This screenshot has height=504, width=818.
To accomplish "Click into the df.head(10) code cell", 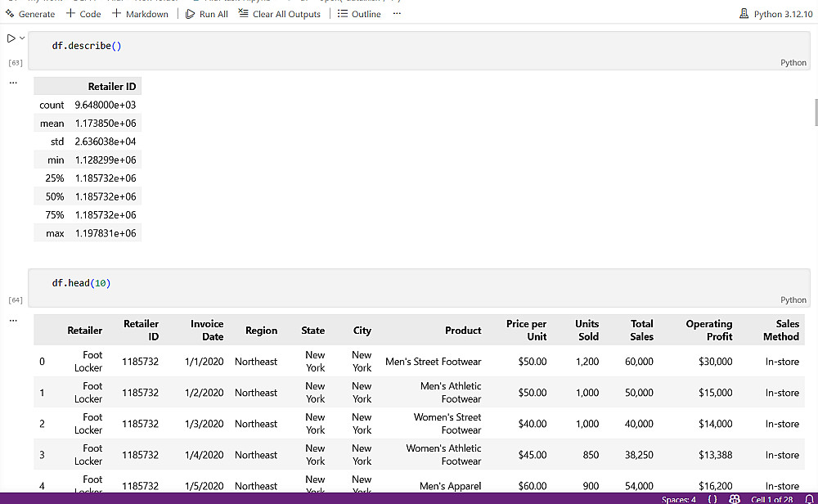I will pyautogui.click(x=418, y=288).
